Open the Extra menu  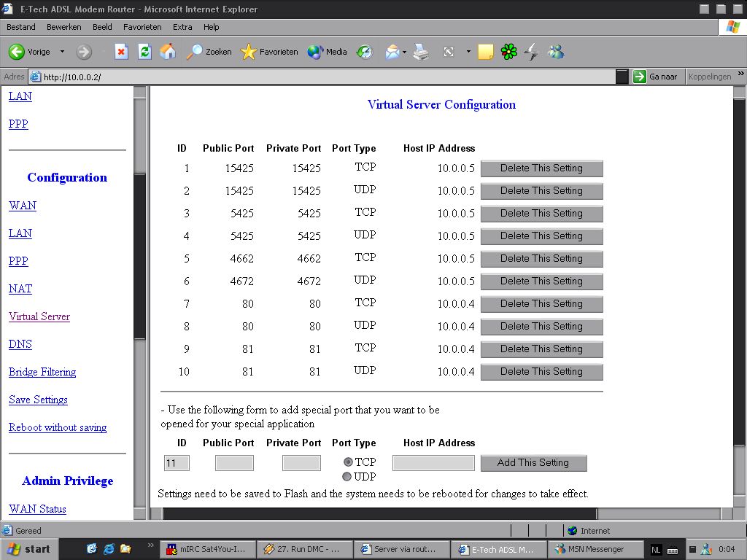click(x=182, y=27)
